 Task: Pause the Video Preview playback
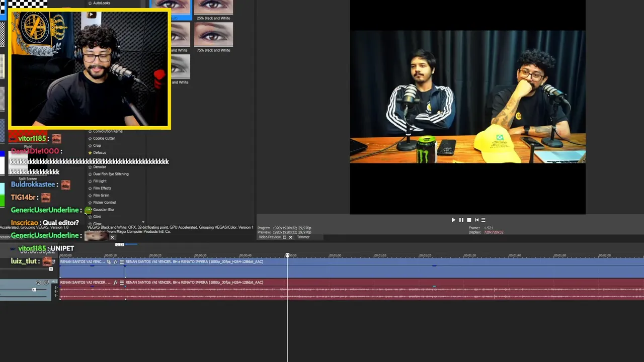[461, 220]
